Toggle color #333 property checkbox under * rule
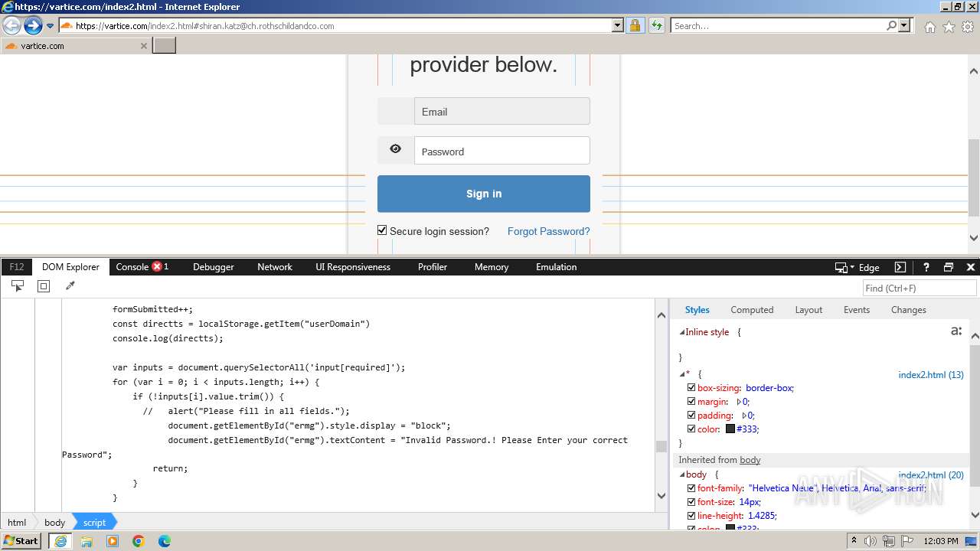The height and width of the screenshot is (551, 980). [691, 429]
